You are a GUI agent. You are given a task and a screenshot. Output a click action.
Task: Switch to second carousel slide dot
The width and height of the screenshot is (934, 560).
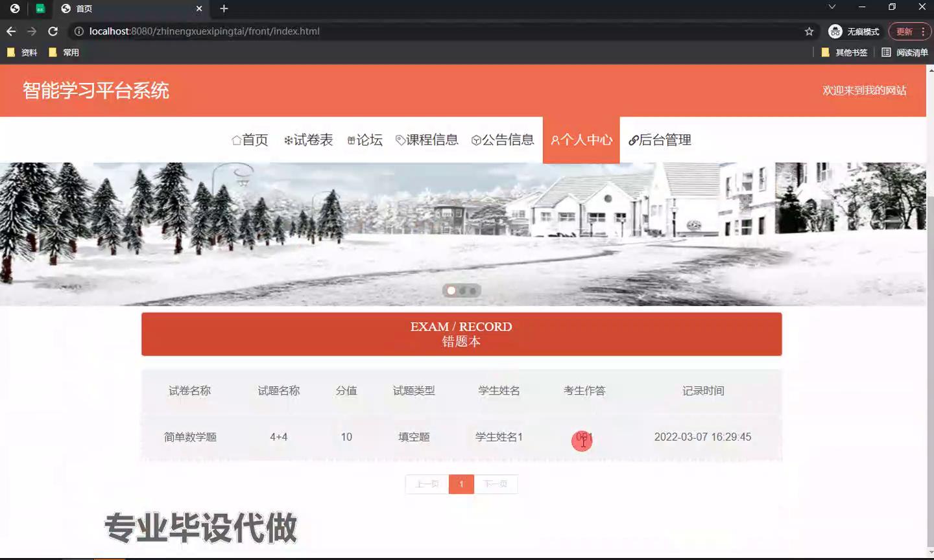click(462, 290)
